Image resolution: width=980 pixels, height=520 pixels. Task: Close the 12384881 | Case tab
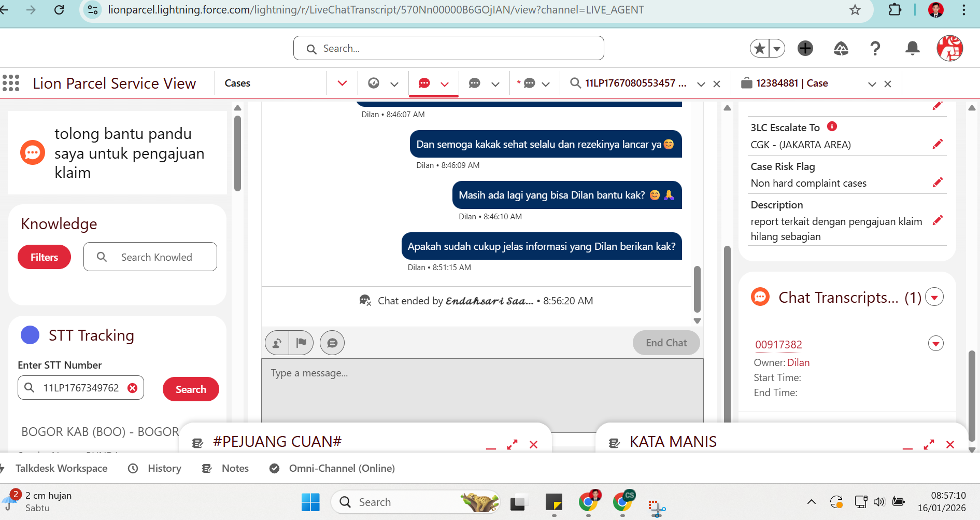(888, 84)
